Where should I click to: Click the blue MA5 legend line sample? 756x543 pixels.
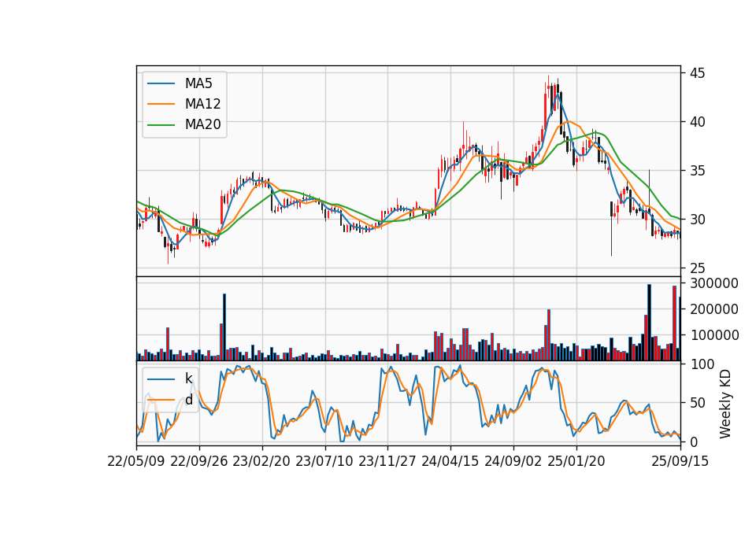(161, 83)
